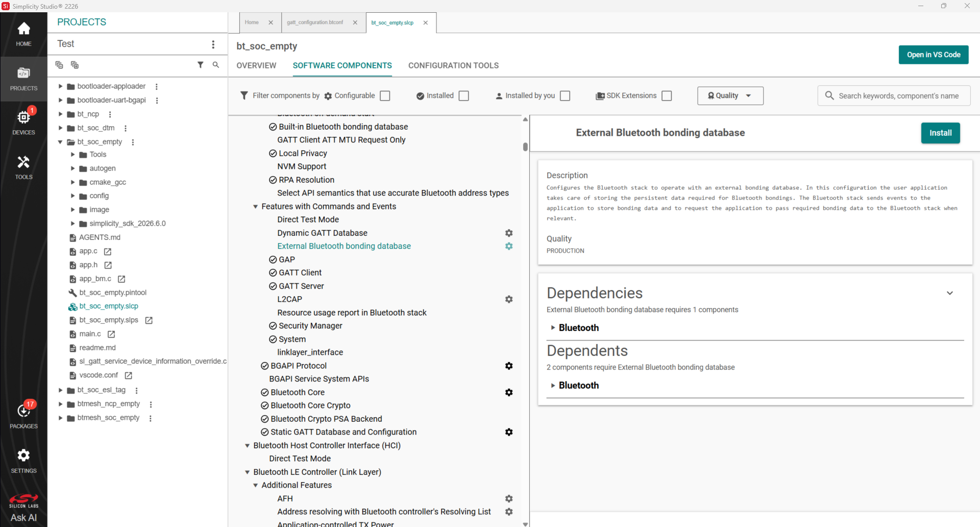Select the readme.md file

tap(97, 348)
